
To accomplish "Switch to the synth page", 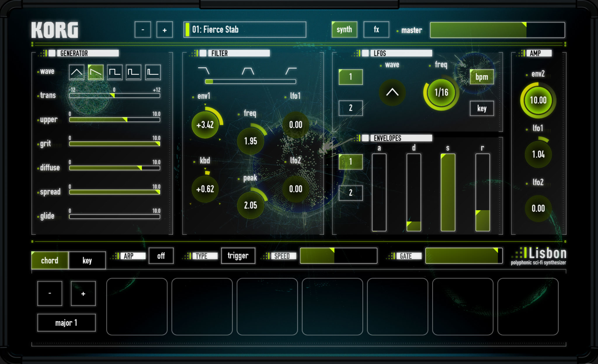I will click(x=344, y=29).
